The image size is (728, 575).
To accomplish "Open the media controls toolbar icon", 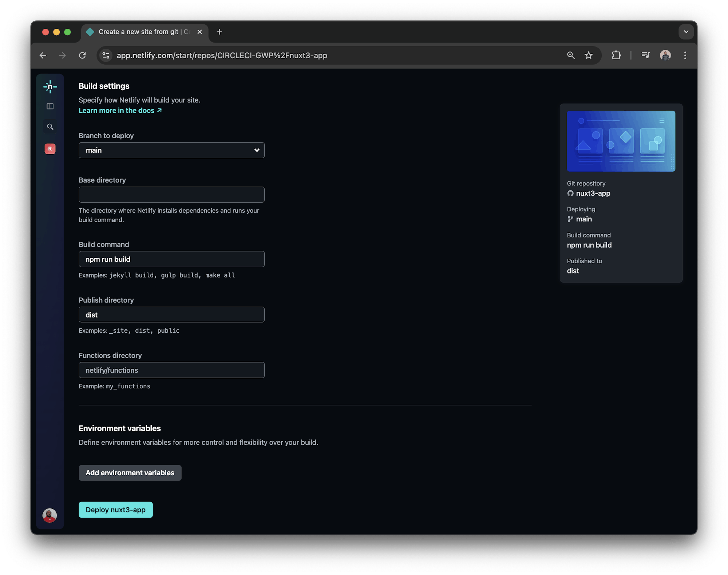I will 646,55.
